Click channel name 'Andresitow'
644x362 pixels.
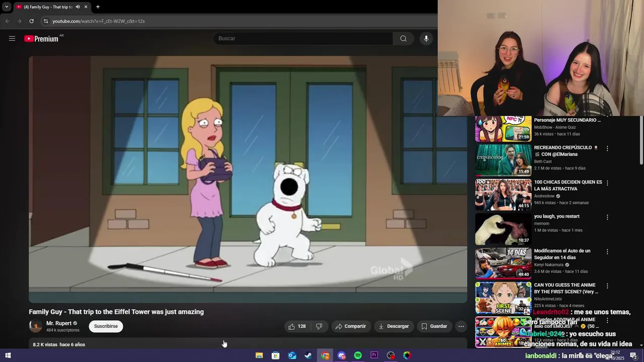pyautogui.click(x=544, y=196)
